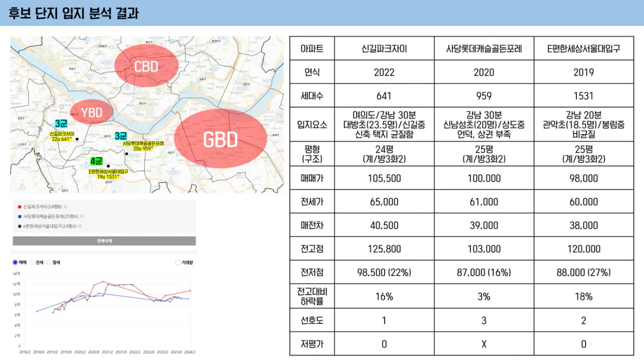This screenshot has width=644, height=362.
Task: Click the 98,000 cell in 매매가 row
Action: [583, 178]
